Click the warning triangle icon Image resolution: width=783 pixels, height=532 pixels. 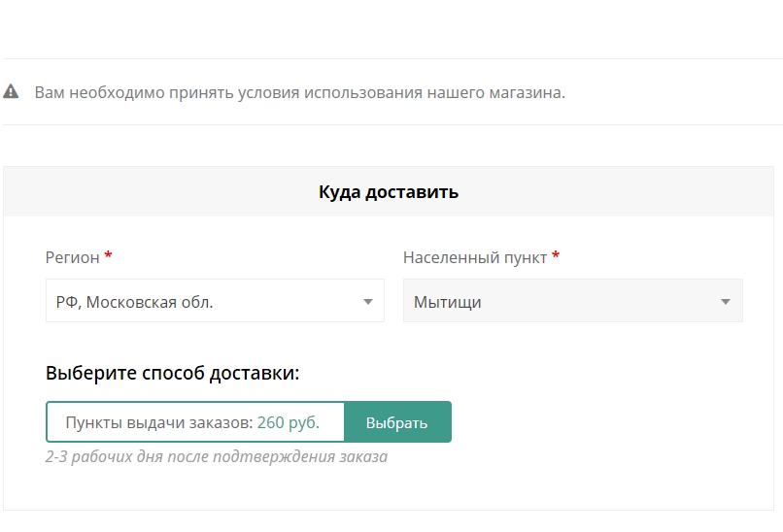pos(11,92)
